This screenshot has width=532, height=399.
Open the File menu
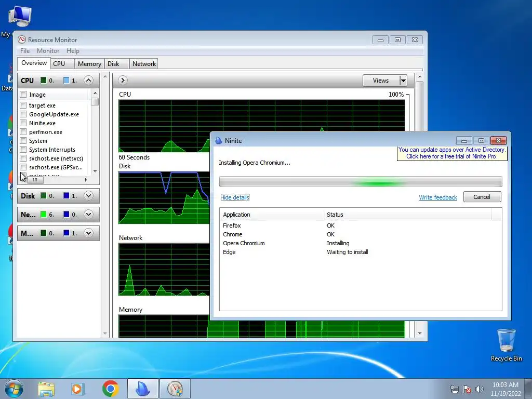click(x=25, y=50)
